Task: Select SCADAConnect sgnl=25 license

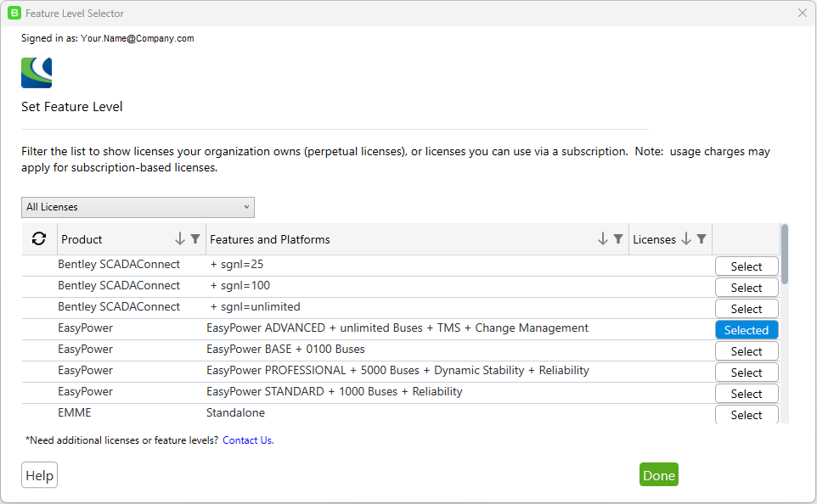Action: pos(747,266)
